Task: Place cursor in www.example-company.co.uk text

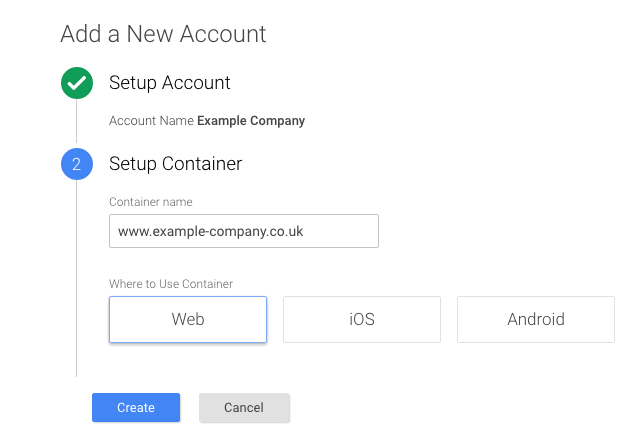Action: pyautogui.click(x=210, y=231)
